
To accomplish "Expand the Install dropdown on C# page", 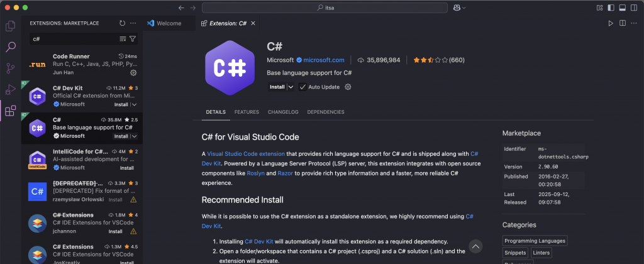I will 291,87.
